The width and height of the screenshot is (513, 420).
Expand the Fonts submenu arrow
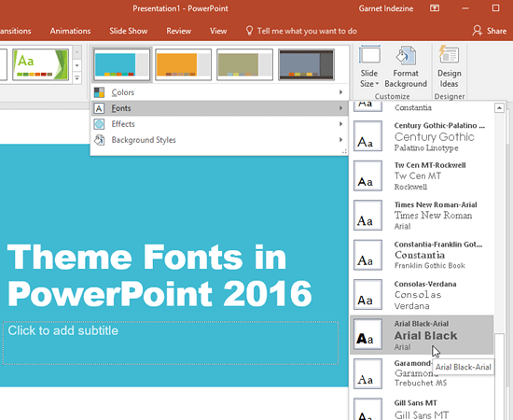tap(340, 108)
